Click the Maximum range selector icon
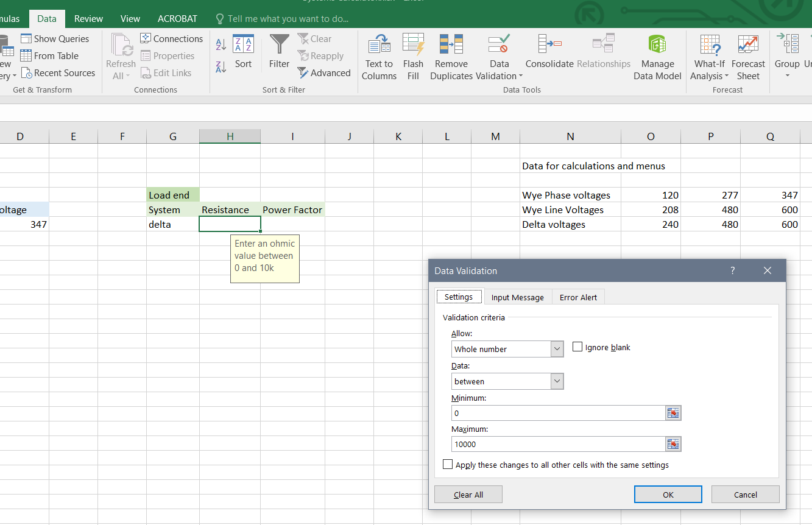Screen dimensions: 812x525 click(673, 444)
